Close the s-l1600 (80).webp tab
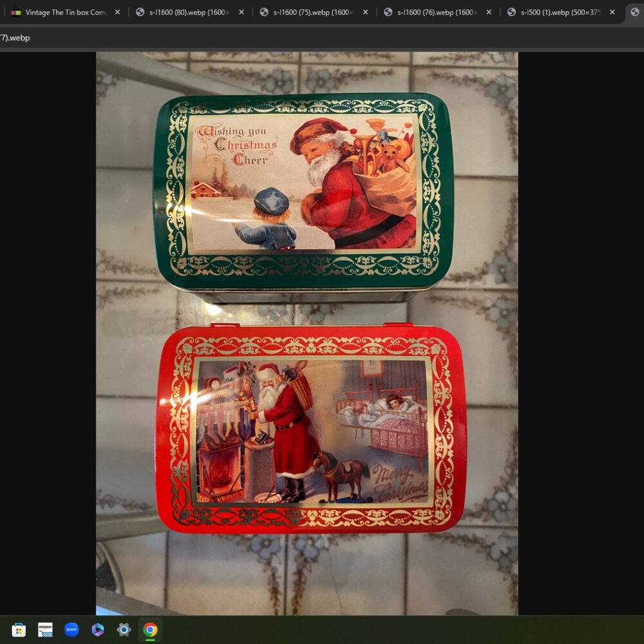The height and width of the screenshot is (644, 644). point(241,12)
